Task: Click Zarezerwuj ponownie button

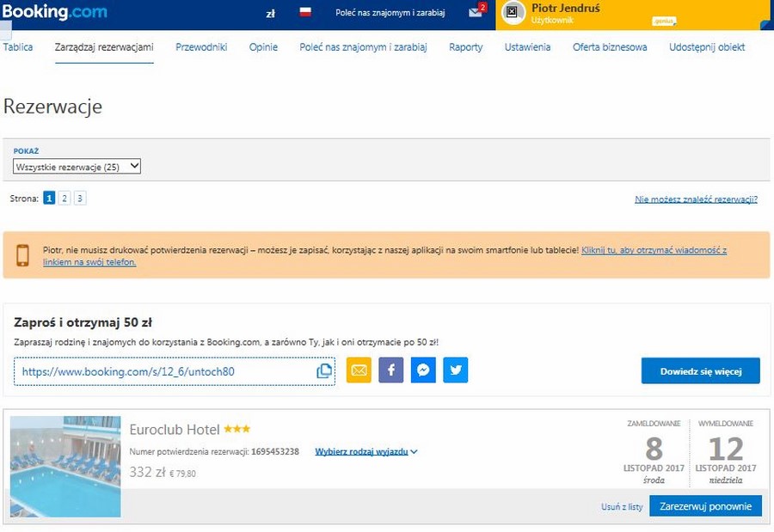Action: [x=705, y=506]
